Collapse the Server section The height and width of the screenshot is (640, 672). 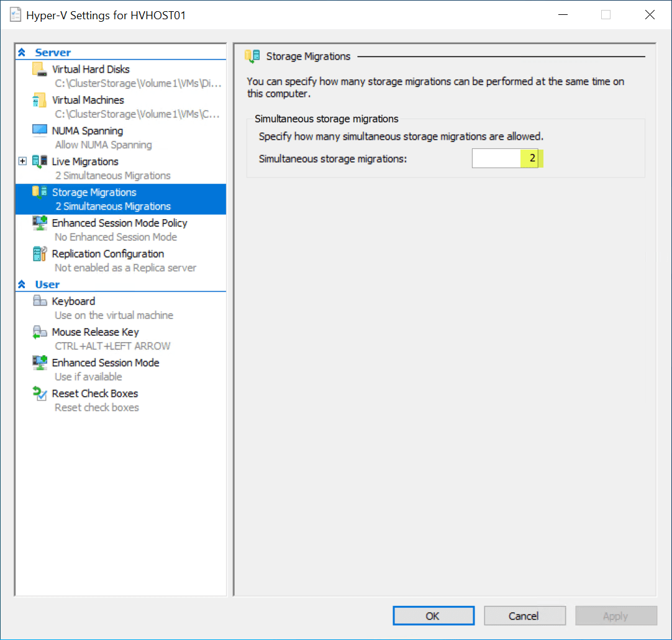(x=22, y=52)
